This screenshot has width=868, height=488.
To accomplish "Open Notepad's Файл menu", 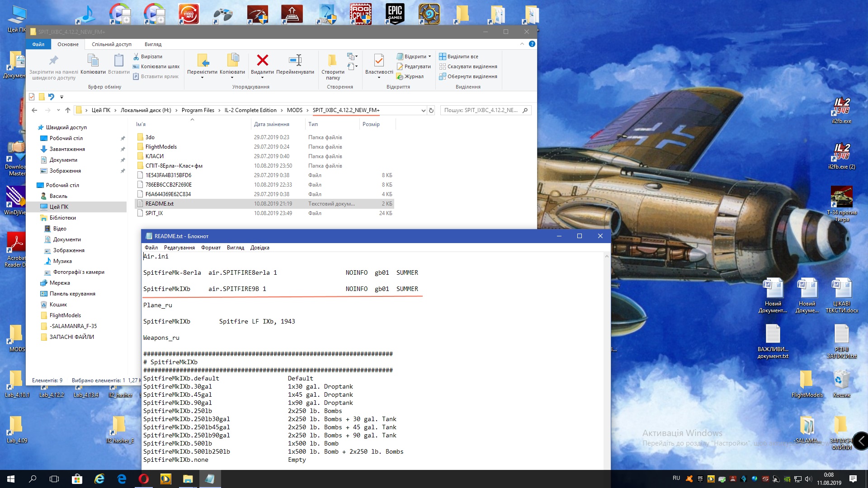I will tap(151, 248).
